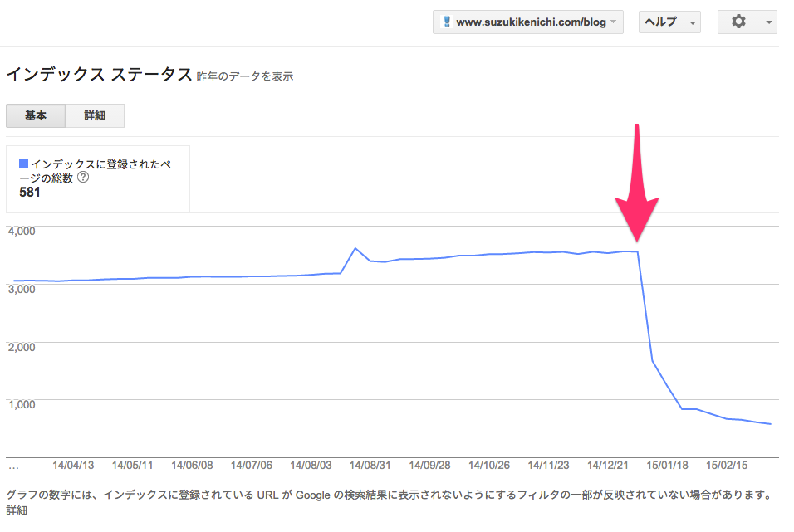
Task: Click the 14/11/23 date label
Action: 548,465
